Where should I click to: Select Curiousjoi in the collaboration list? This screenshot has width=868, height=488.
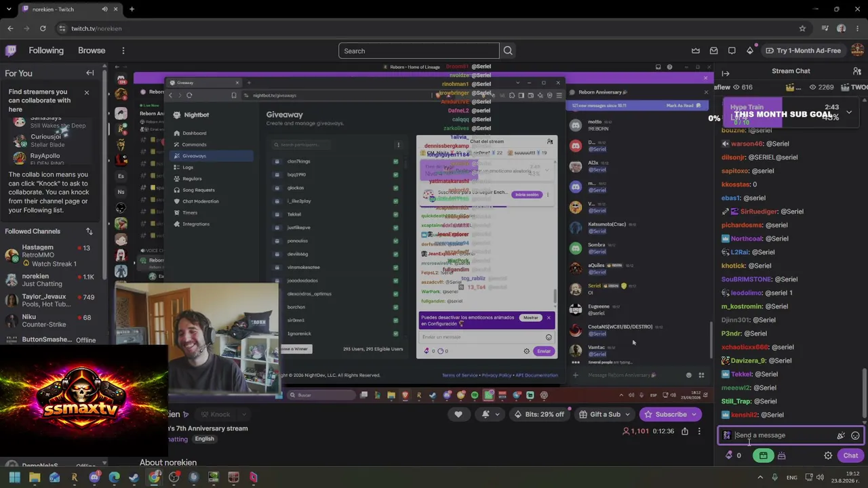click(51, 140)
